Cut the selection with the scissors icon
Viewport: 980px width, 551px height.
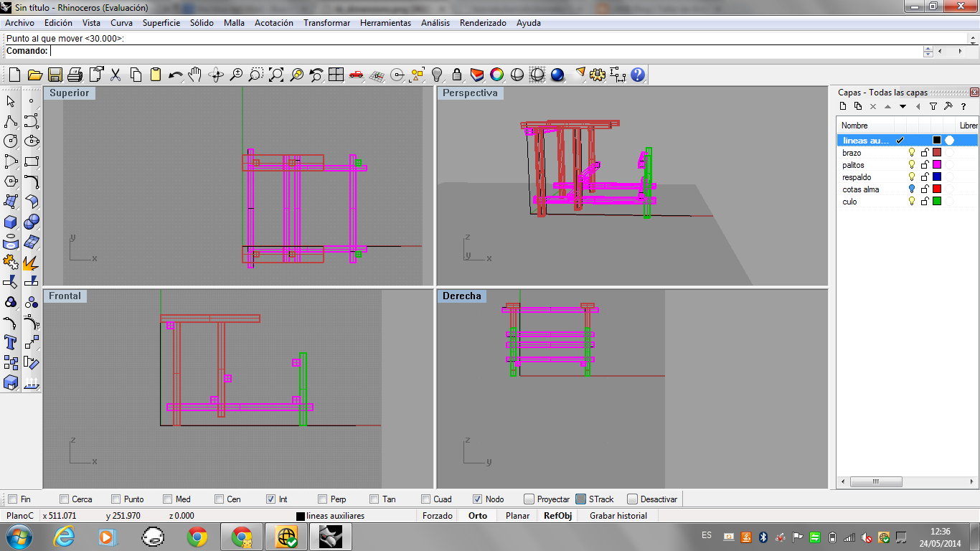(x=116, y=75)
